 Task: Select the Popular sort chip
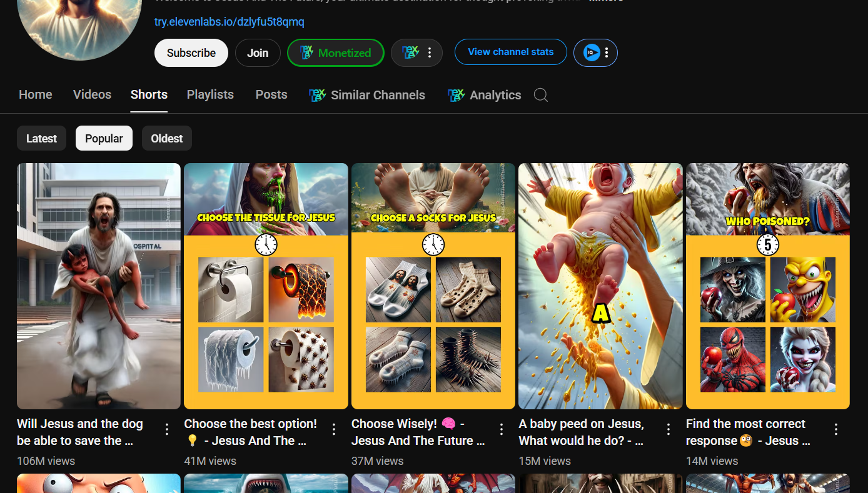pos(104,138)
